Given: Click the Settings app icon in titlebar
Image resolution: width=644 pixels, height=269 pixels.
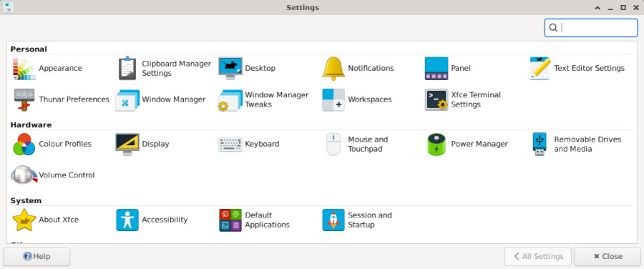Looking at the screenshot, I should pyautogui.click(x=8, y=7).
